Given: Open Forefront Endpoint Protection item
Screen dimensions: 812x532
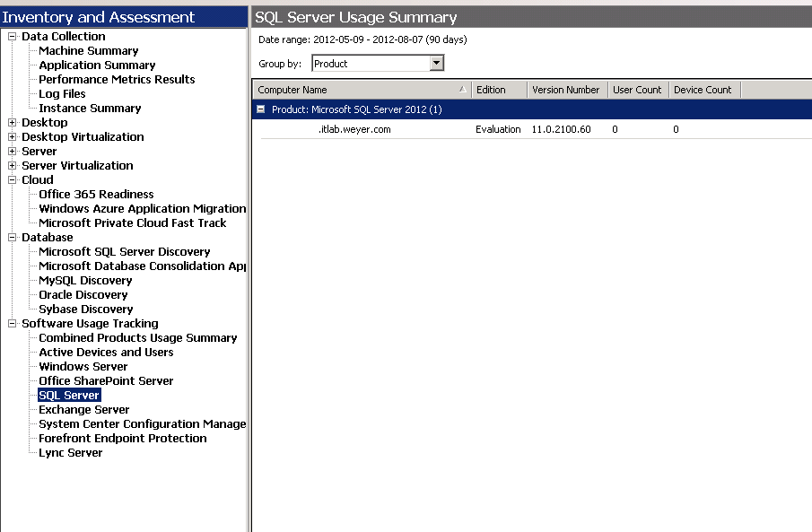Looking at the screenshot, I should [x=122, y=439].
